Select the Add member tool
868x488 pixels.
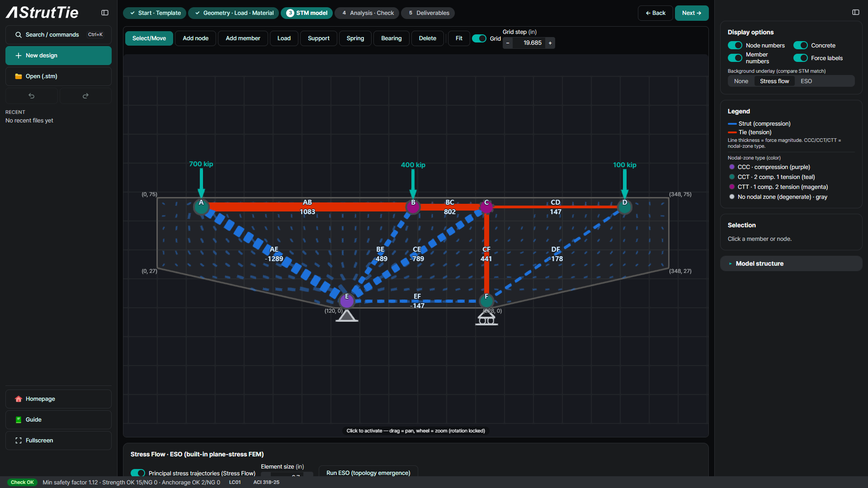243,38
